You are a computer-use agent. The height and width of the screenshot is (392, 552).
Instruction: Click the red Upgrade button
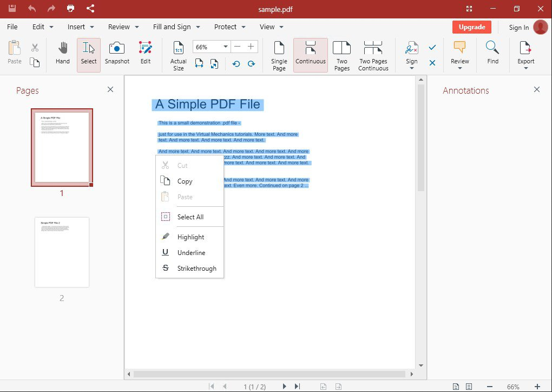point(471,27)
